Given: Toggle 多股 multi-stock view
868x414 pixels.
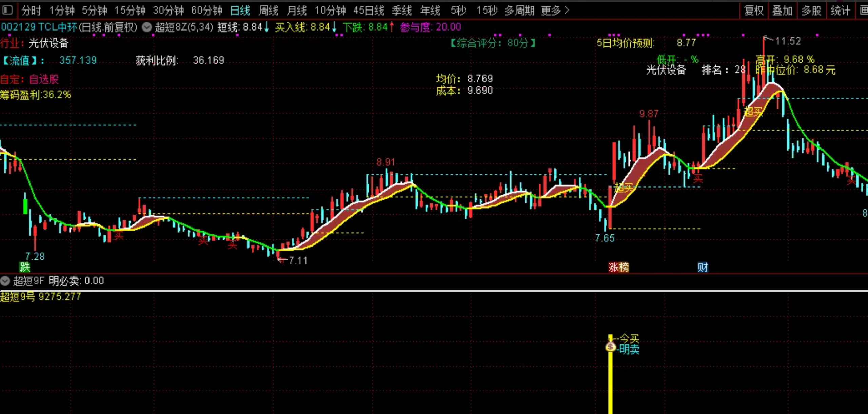Looking at the screenshot, I should (x=811, y=11).
